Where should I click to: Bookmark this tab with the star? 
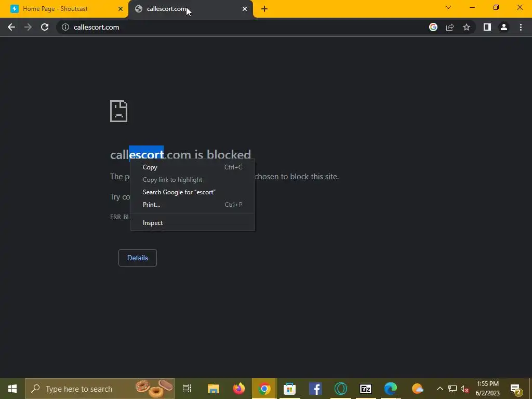[x=467, y=27]
